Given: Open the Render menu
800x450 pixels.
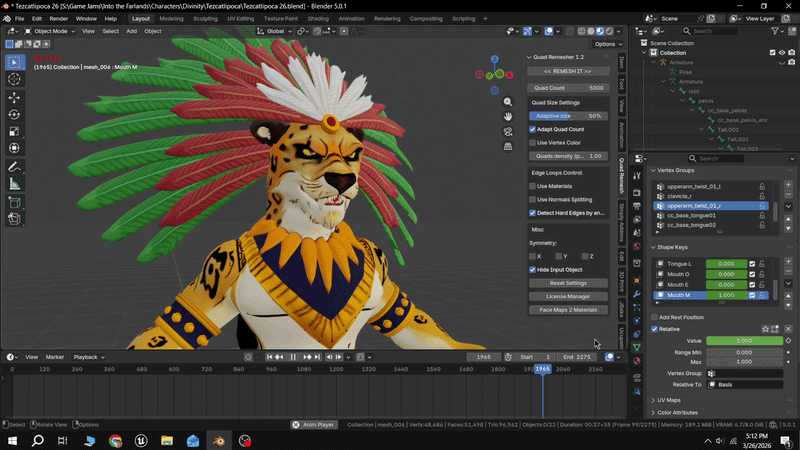Looking at the screenshot, I should [59, 18].
